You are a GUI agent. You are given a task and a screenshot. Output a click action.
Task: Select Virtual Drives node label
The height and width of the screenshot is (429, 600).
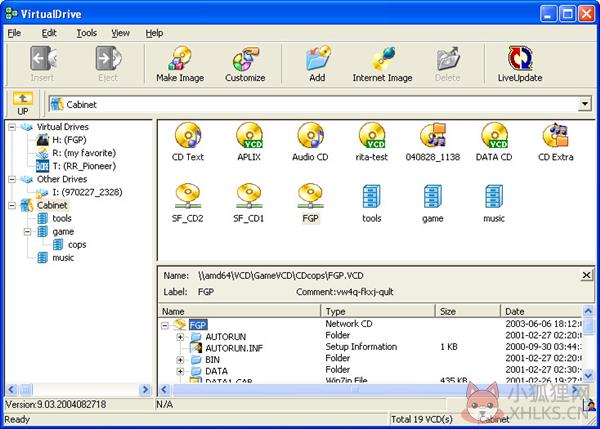(63, 127)
